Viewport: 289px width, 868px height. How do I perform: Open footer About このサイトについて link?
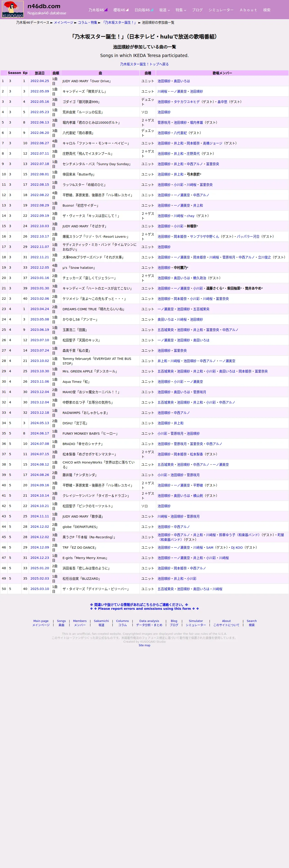pos(226,623)
